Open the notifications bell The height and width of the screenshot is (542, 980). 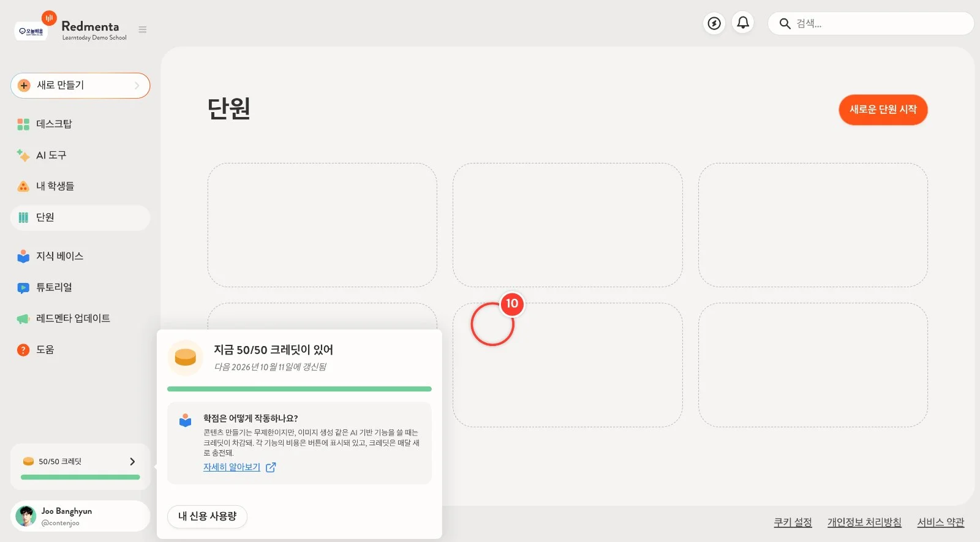tap(743, 23)
